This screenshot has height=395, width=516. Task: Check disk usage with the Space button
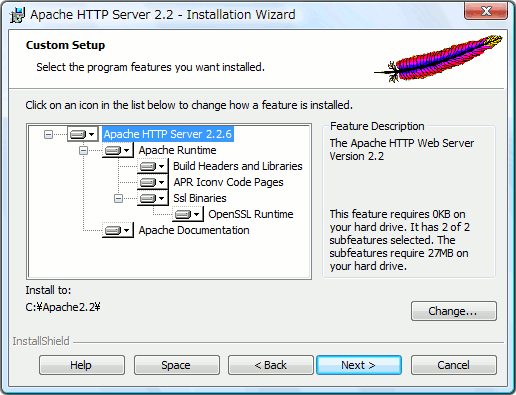coord(177,365)
